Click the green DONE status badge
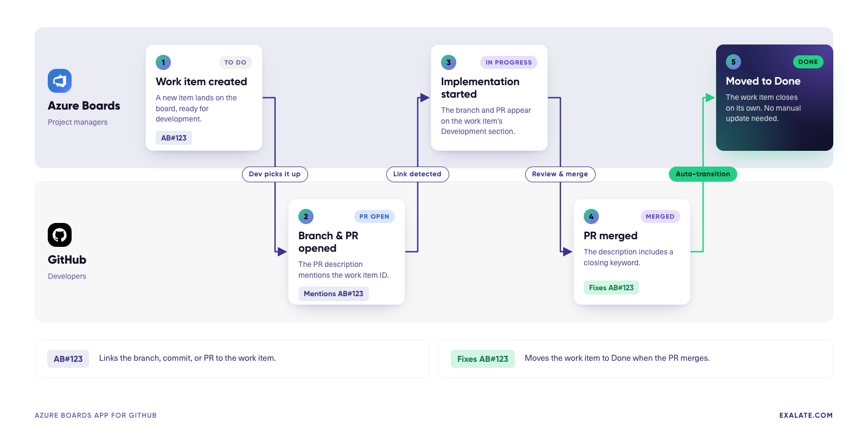 [808, 62]
